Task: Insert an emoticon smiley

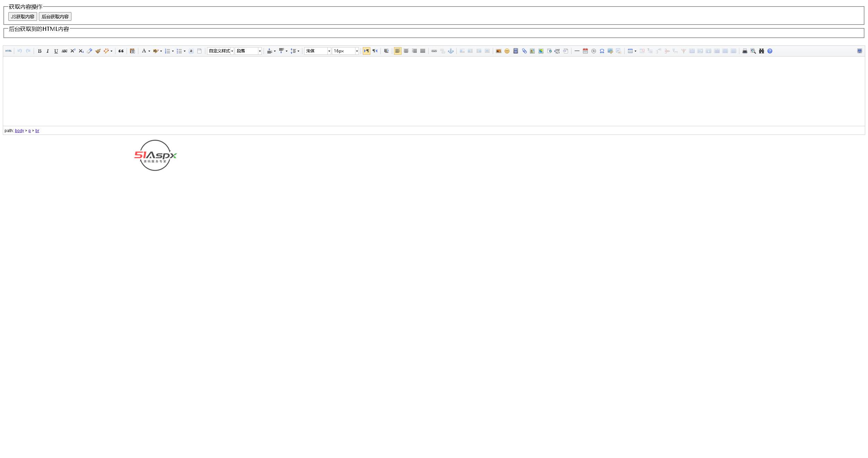Action: [507, 51]
